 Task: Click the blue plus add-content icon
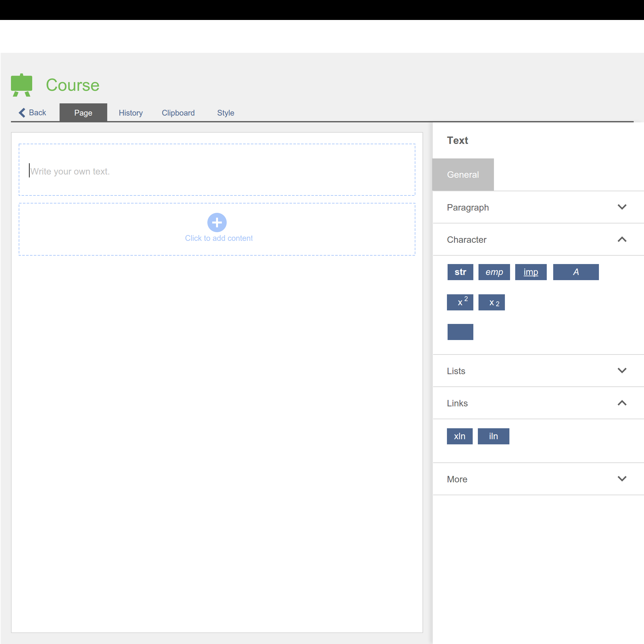point(217,222)
